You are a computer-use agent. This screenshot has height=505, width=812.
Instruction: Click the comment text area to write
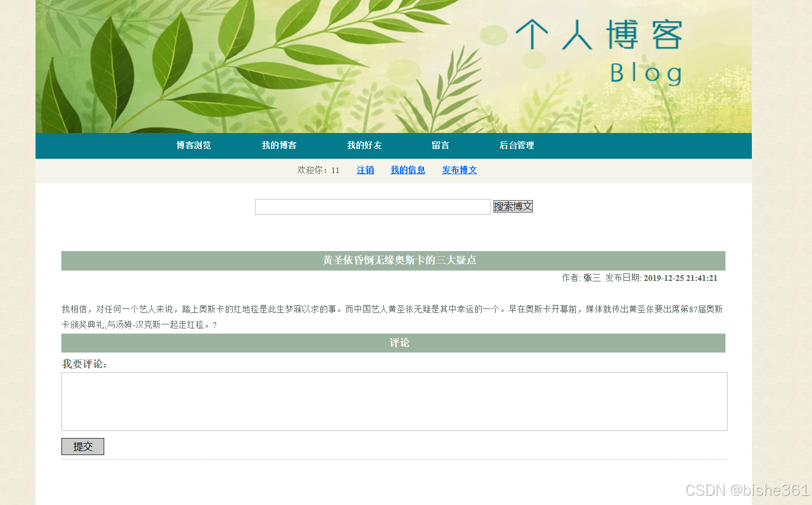point(394,401)
